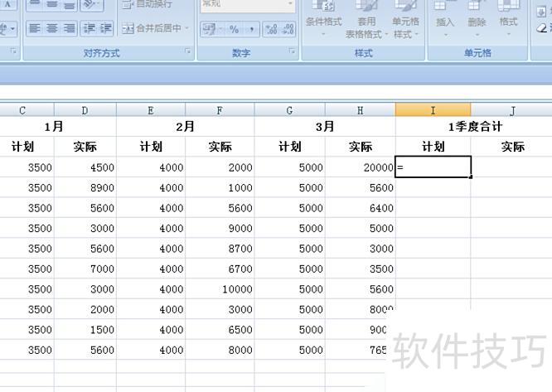Click the cell with value 6500
The image size is (552, 392).
click(220, 330)
